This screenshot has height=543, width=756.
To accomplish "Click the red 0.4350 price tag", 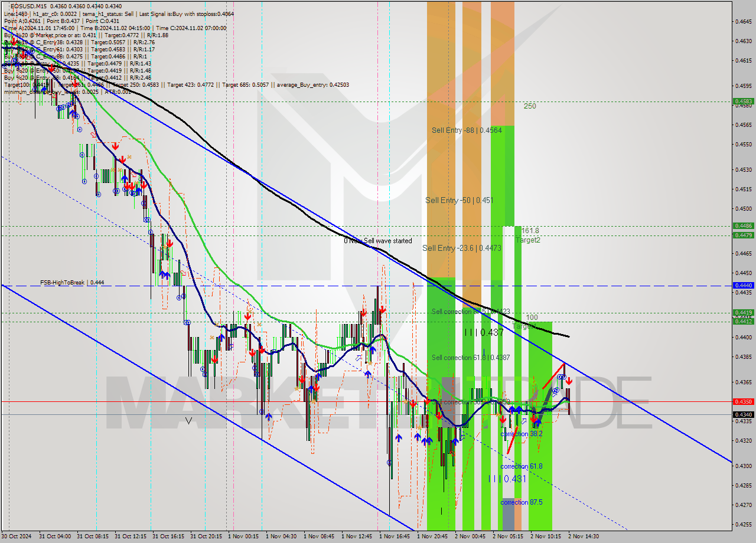I will coord(743,401).
